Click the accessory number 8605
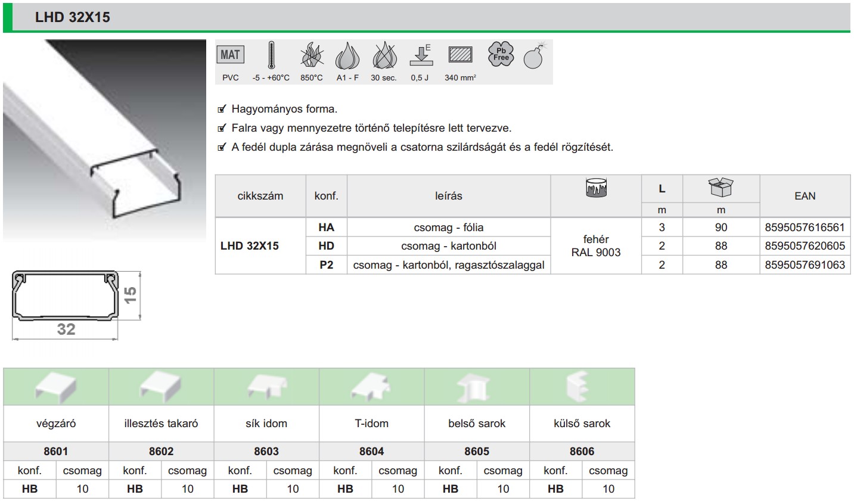Viewport: 854px width, 504px height. click(477, 451)
